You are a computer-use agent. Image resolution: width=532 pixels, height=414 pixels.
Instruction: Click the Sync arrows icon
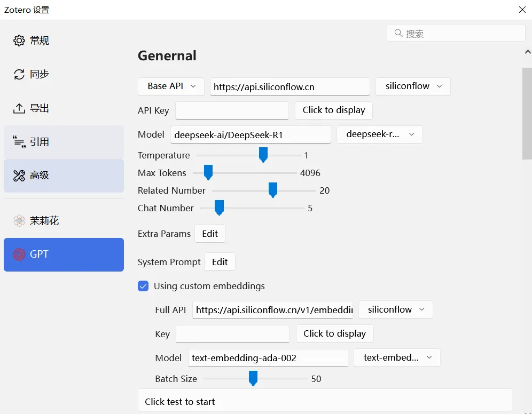point(19,74)
